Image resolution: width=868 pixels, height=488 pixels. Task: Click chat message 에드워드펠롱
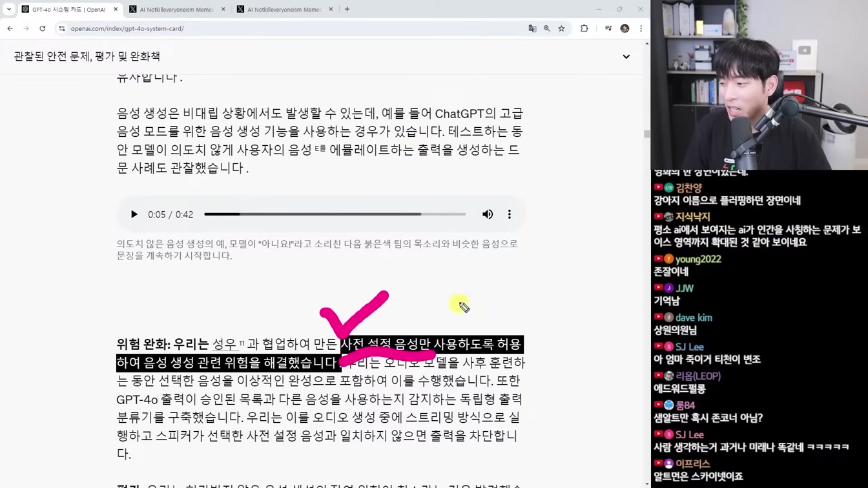[x=679, y=389]
